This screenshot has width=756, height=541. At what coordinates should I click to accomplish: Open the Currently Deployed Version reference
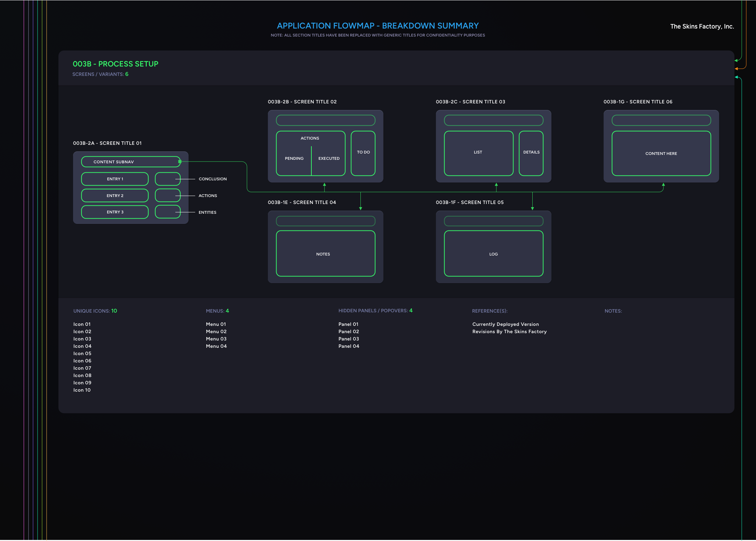coord(506,324)
